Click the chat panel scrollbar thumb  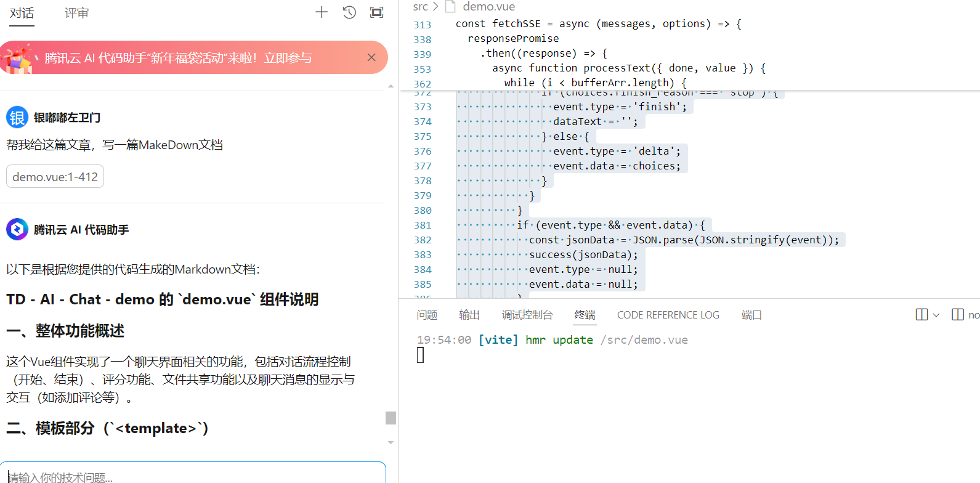[391, 418]
